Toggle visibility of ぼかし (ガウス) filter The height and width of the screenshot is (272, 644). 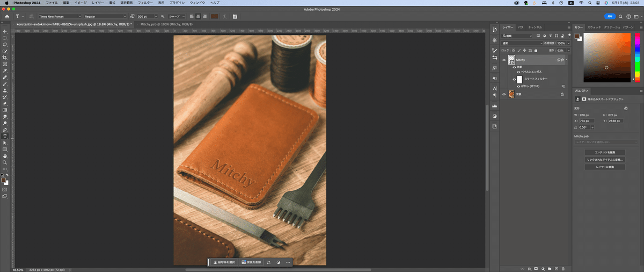(518, 86)
